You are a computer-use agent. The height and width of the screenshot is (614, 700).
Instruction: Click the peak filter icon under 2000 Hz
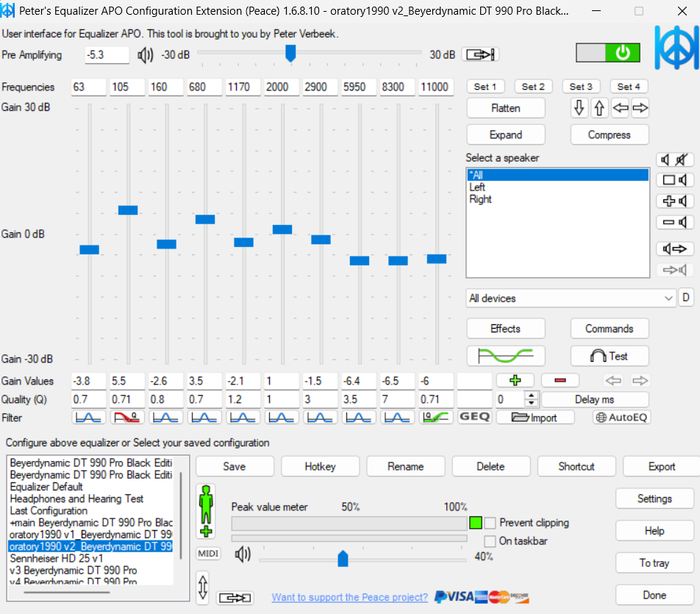(x=282, y=418)
